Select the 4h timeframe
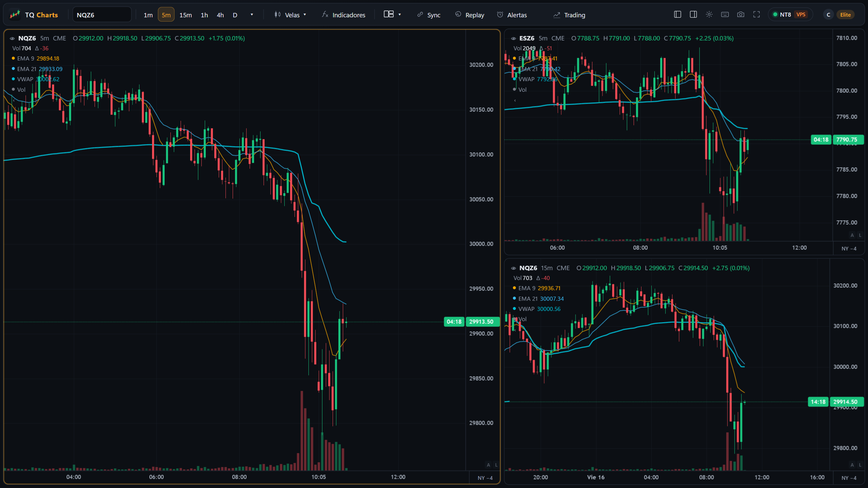Viewport: 868px width, 488px height. pos(220,15)
